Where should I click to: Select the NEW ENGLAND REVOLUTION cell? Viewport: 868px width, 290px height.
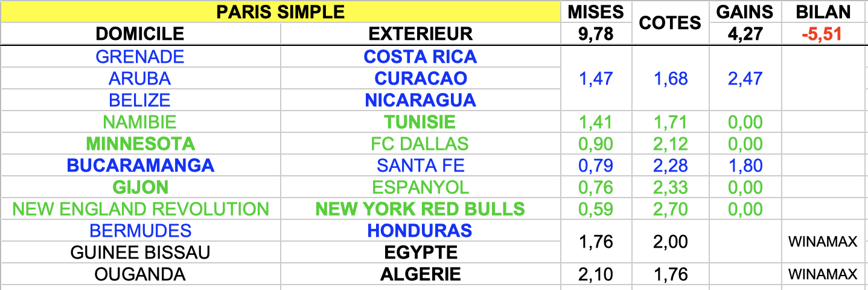[x=140, y=209]
